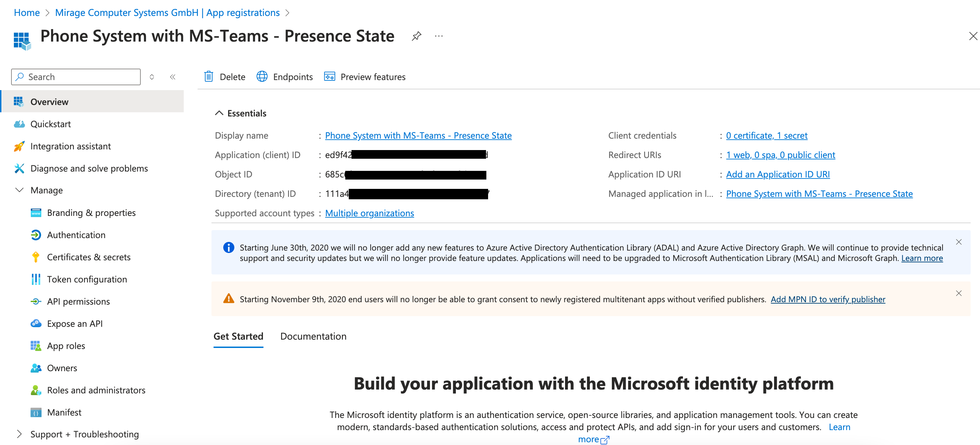Open the Managed application link
Image resolution: width=980 pixels, height=445 pixels.
(819, 194)
